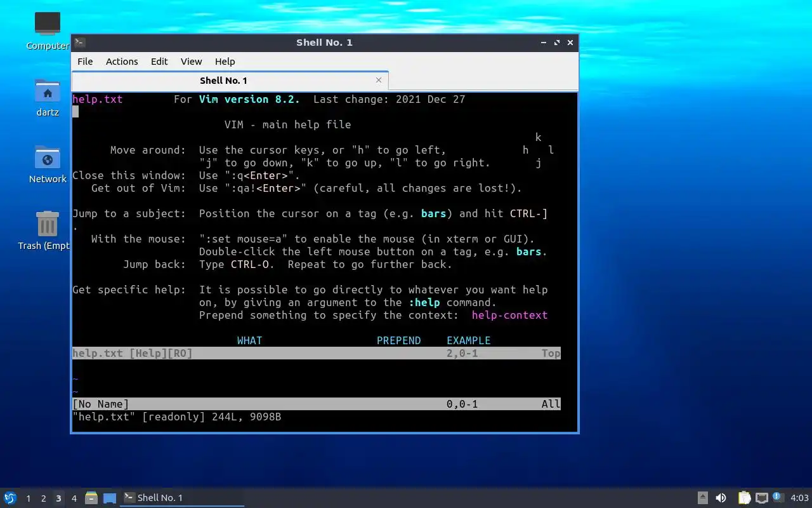The height and width of the screenshot is (508, 812).
Task: Click the 'Jump back:' label
Action: click(154, 264)
